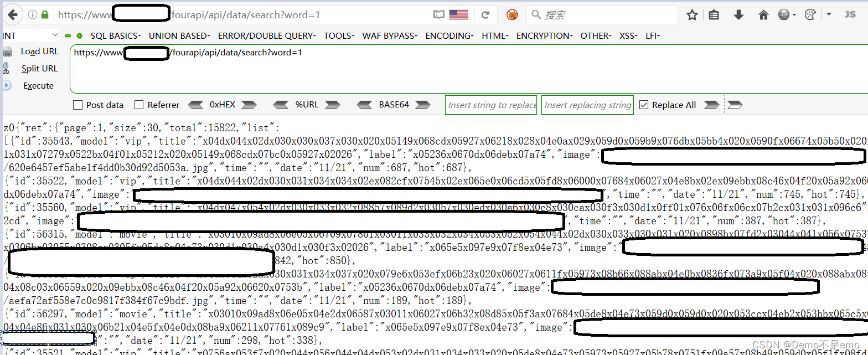The height and width of the screenshot is (355, 868).
Task: Go to the home page icon
Action: (x=763, y=15)
